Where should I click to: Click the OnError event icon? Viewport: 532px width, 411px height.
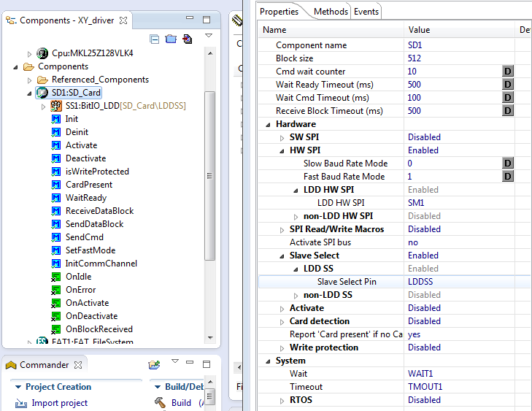point(55,290)
